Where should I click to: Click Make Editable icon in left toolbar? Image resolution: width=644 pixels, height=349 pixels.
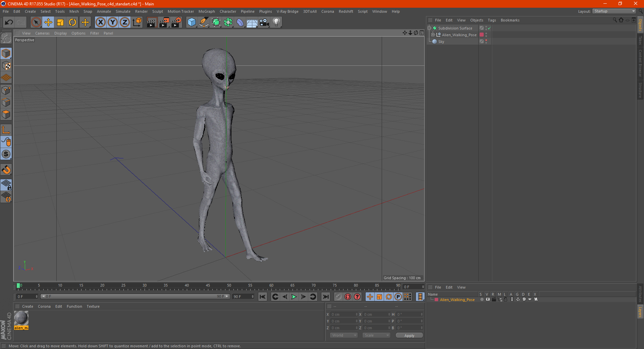[x=6, y=38]
